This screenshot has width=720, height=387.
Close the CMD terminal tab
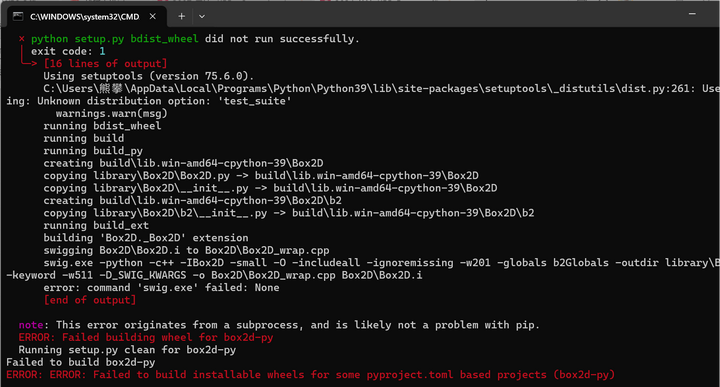pyautogui.click(x=153, y=17)
